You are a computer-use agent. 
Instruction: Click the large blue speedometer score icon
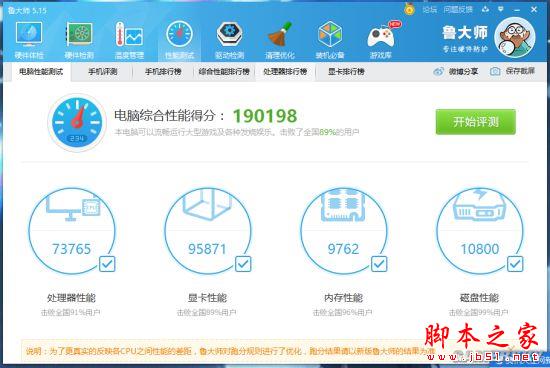pos(77,122)
